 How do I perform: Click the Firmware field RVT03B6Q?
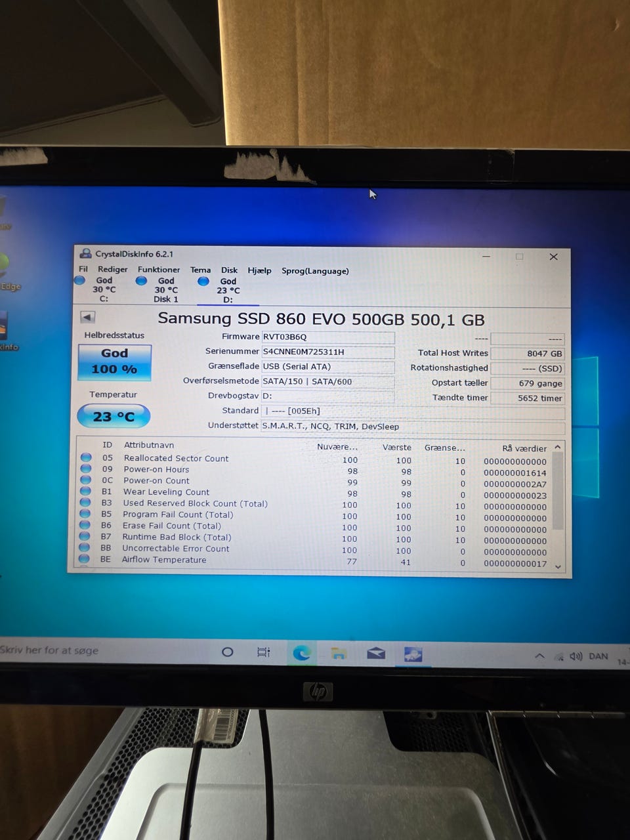click(328, 337)
